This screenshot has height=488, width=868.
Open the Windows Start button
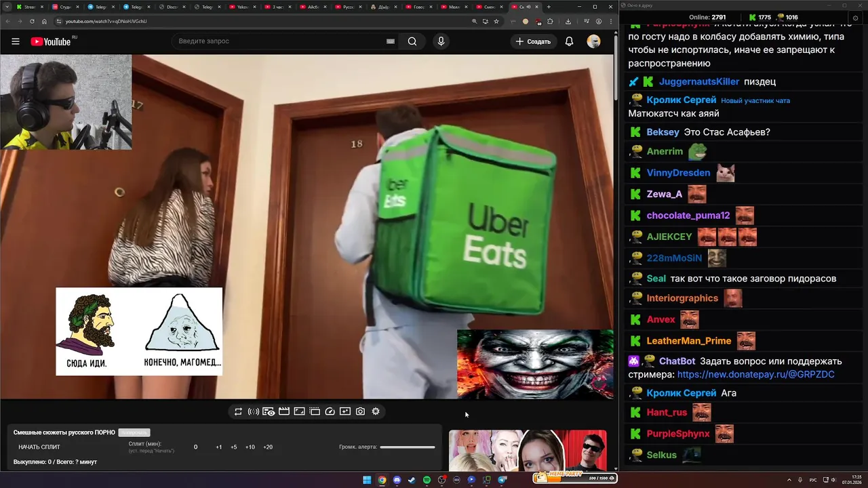367,480
